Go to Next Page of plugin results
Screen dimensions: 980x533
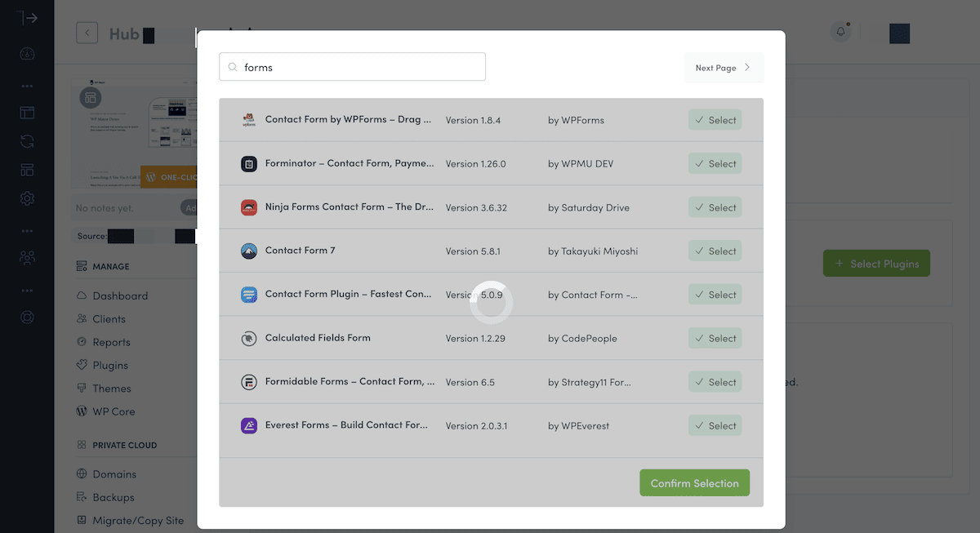[724, 68]
